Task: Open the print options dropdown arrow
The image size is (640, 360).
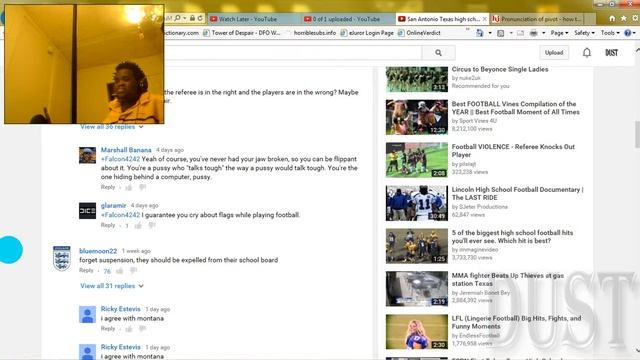Action: [543, 33]
